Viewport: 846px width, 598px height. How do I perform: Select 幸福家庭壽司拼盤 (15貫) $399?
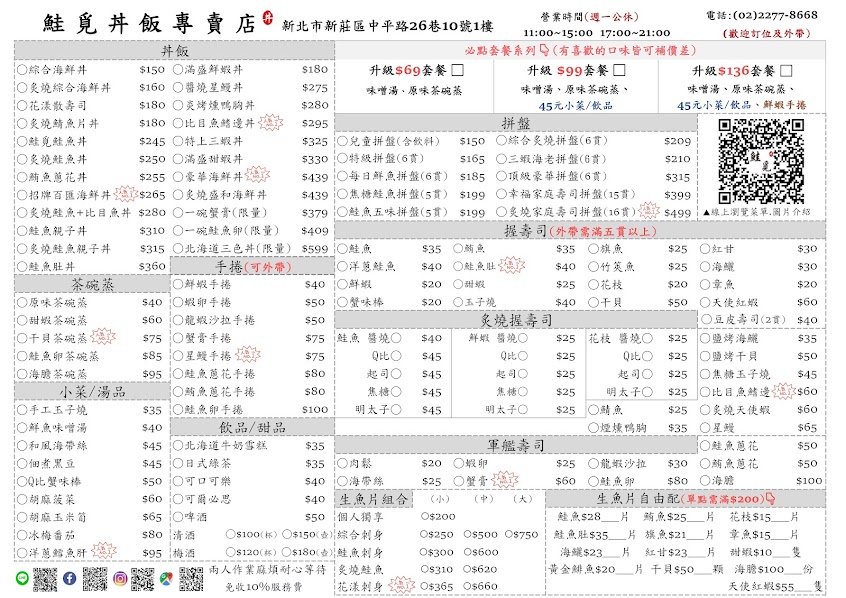pos(501,193)
